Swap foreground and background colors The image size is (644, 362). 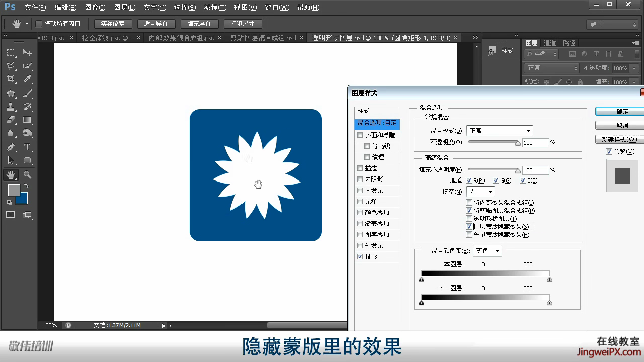click(x=26, y=186)
